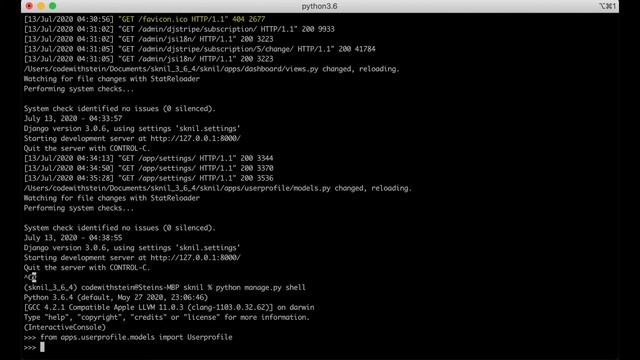The width and height of the screenshot is (640, 360).
Task: Click the second http://127.0.0.1:8000/ server URL
Action: coord(196,258)
